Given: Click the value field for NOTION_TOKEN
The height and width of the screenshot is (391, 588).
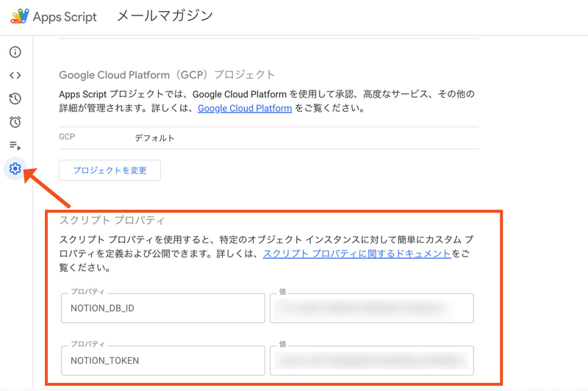Looking at the screenshot, I should (372, 360).
